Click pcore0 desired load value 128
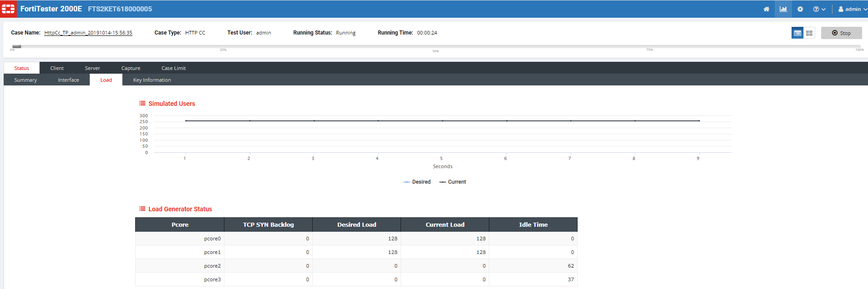Image resolution: width=868 pixels, height=289 pixels. (x=393, y=239)
